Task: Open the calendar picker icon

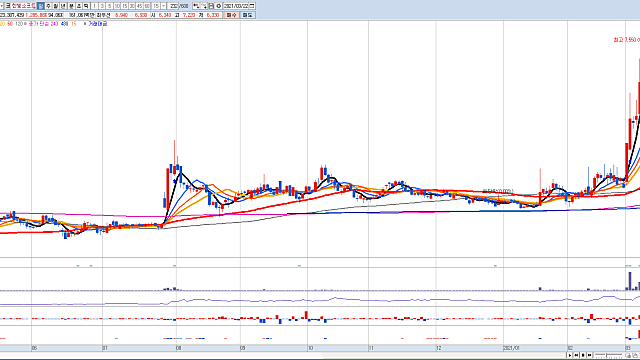Action: 252,6
